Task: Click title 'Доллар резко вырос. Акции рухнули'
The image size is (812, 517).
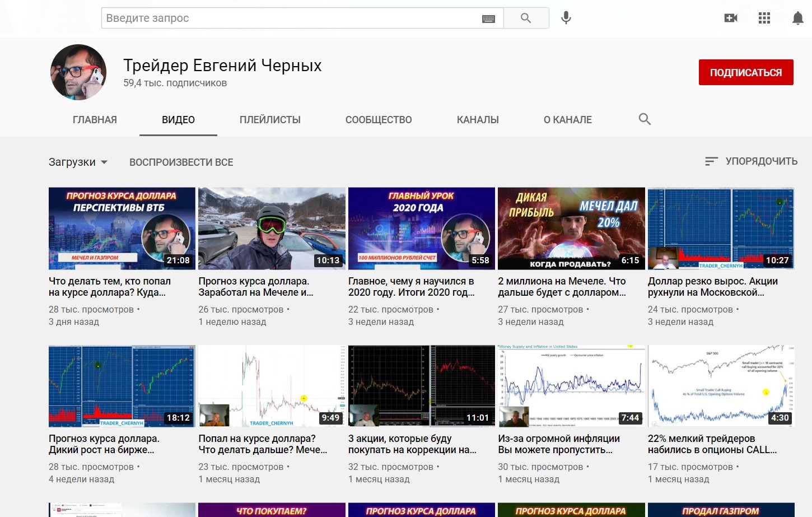Action: [x=713, y=287]
